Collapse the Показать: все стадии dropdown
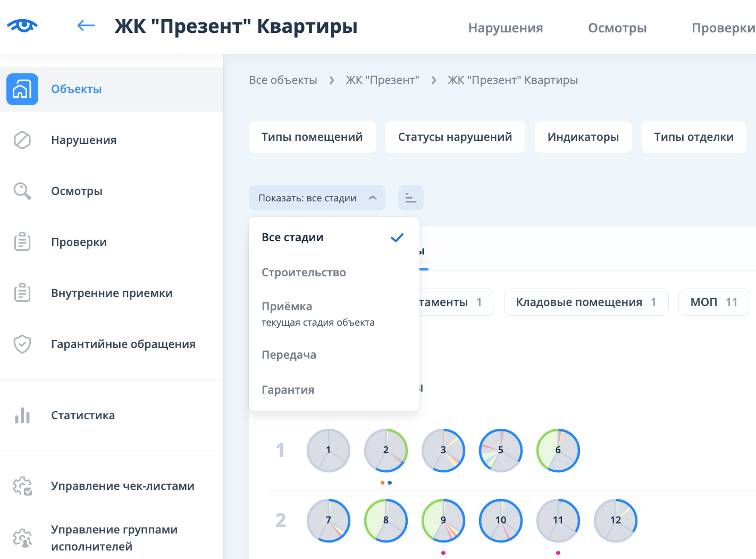756x559 pixels. (317, 198)
